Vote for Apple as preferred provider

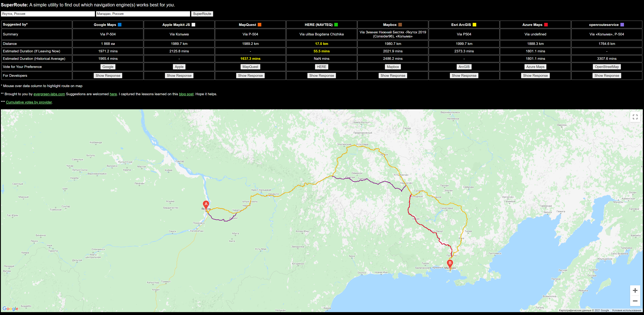(x=179, y=67)
